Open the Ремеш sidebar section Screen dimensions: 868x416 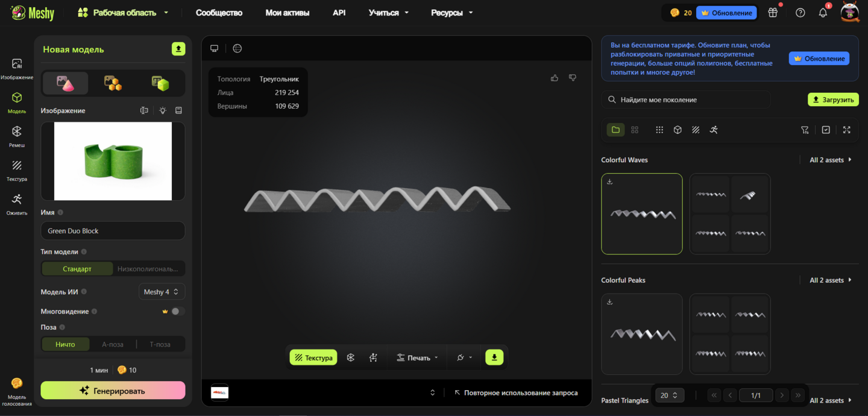point(17,136)
